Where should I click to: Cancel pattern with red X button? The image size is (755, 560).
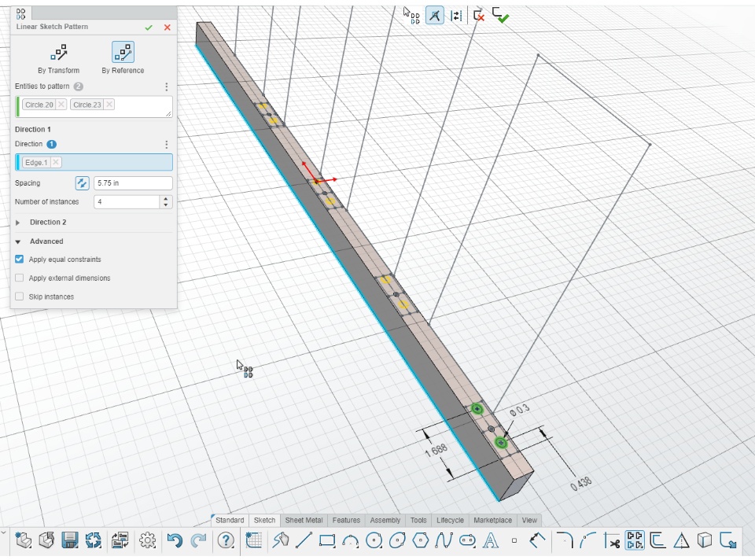[x=167, y=28]
